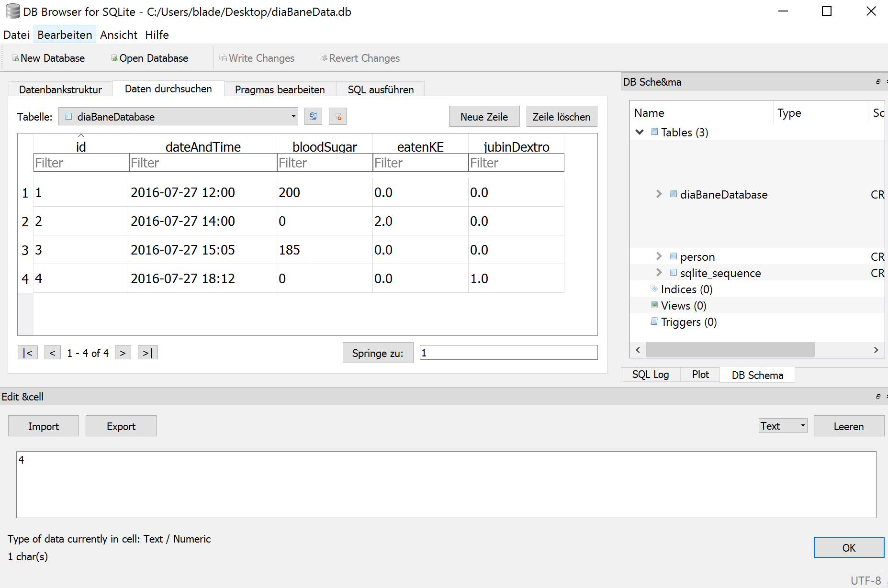Click Springe zu button
The image size is (888, 588).
coord(378,353)
